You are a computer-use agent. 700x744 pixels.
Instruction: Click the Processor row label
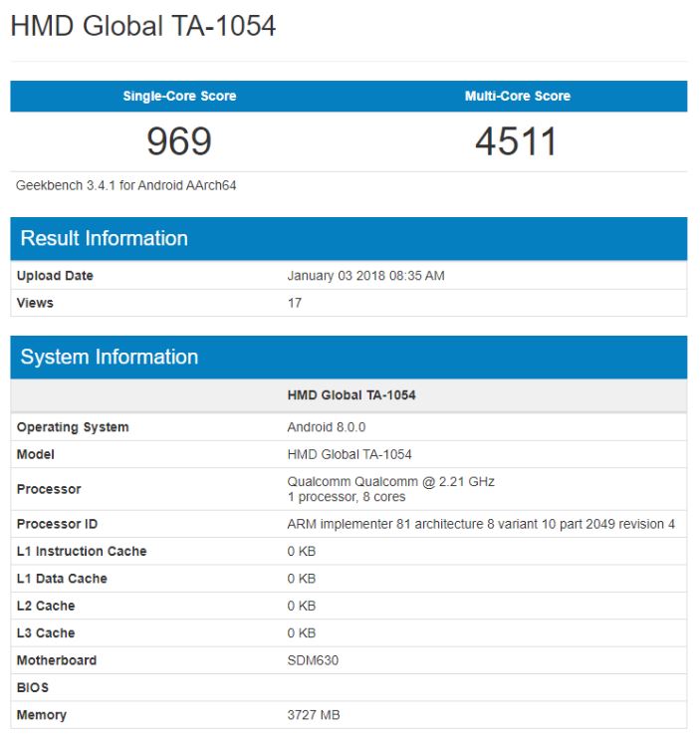coord(49,489)
